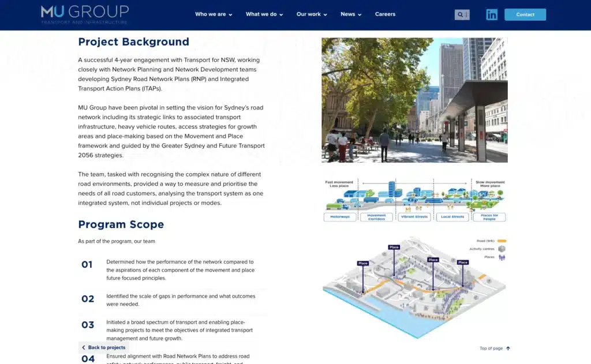Click the up arrow beside Top of page
Image resolution: width=591 pixels, height=364 pixels.
[507, 348]
